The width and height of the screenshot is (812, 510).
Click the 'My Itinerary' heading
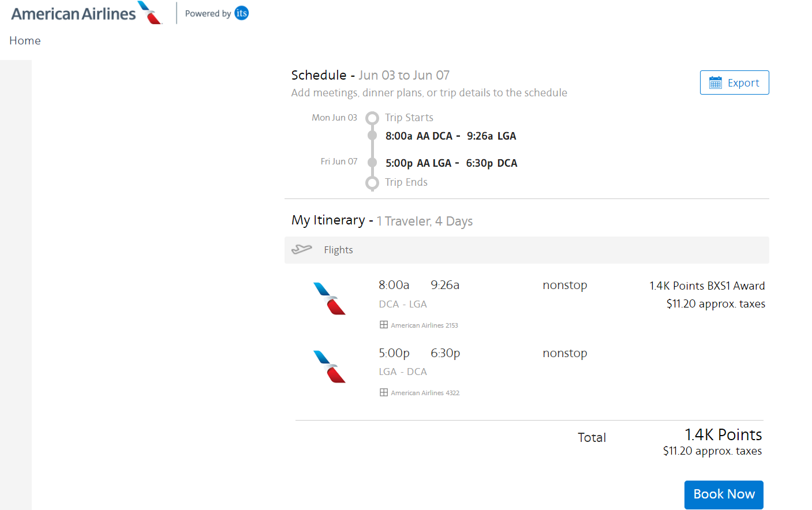[x=328, y=220]
